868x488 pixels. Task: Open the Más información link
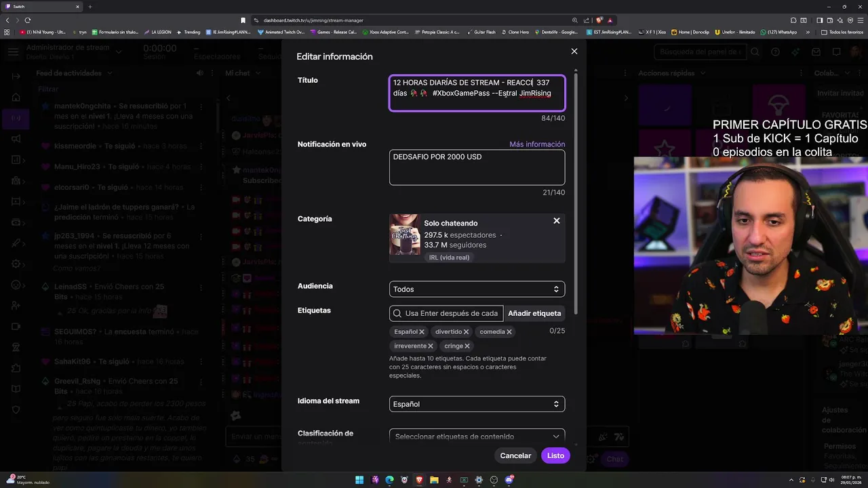coord(537,144)
